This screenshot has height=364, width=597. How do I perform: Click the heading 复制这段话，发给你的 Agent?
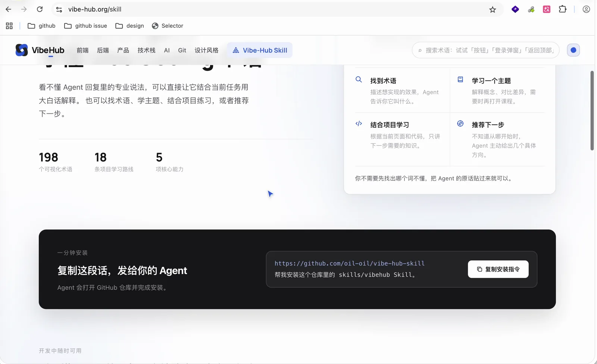tap(122, 270)
